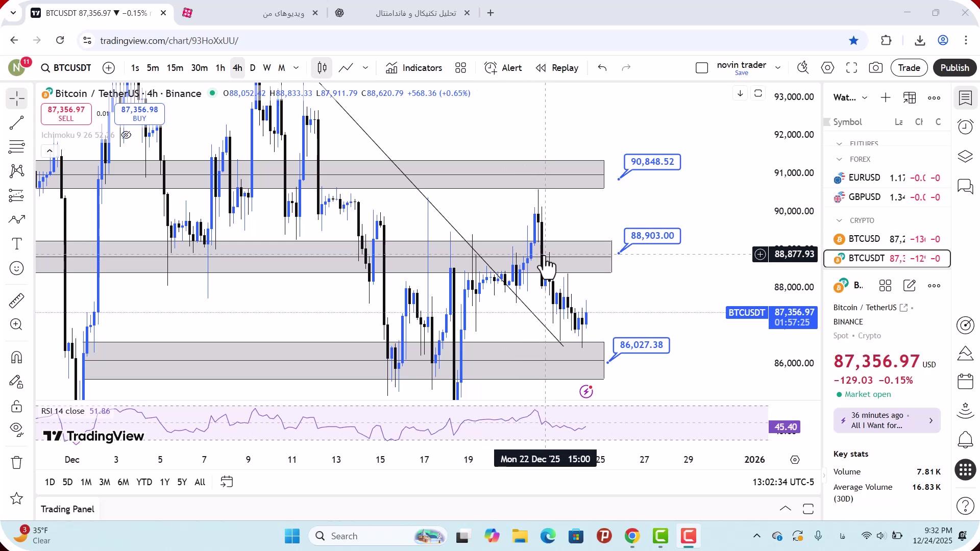Select the weekly W timeframe
The height and width of the screenshot is (551, 980).
pyautogui.click(x=266, y=68)
